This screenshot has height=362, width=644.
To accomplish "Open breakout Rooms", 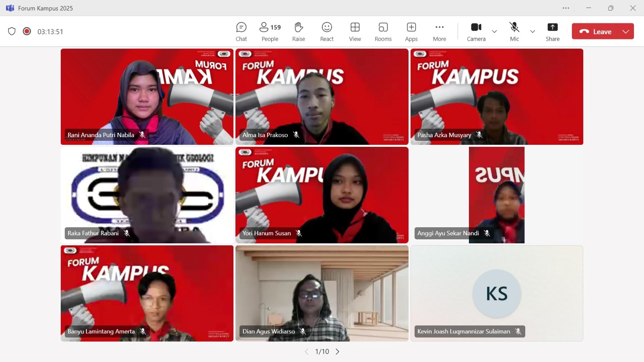I will (383, 32).
